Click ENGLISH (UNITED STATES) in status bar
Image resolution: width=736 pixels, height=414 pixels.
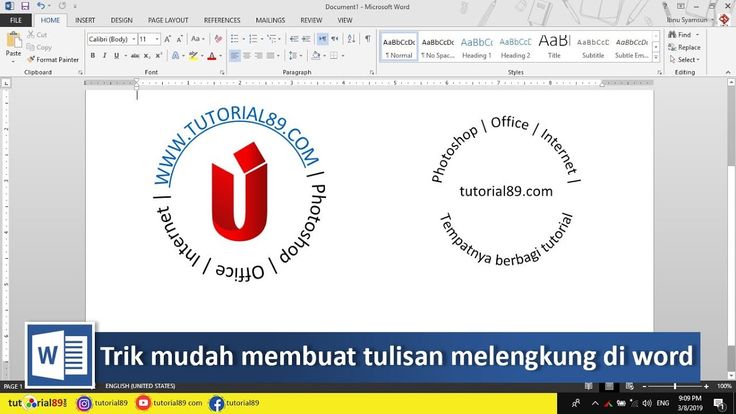coord(140,386)
